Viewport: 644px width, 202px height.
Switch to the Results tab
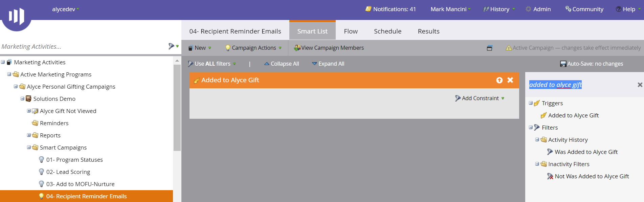tap(428, 31)
